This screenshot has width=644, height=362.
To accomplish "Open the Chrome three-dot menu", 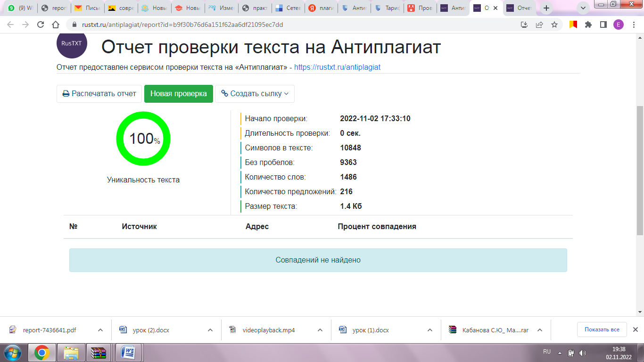I will tap(633, 25).
